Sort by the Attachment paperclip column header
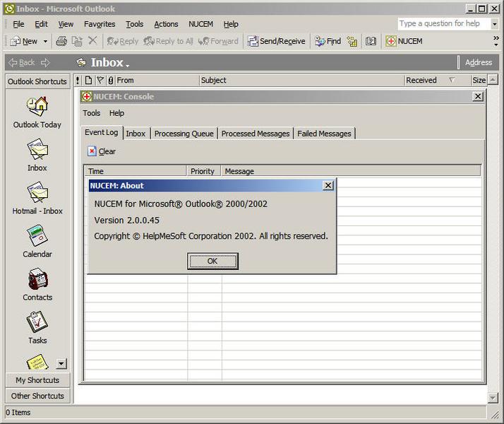504x424 pixels. tap(111, 80)
